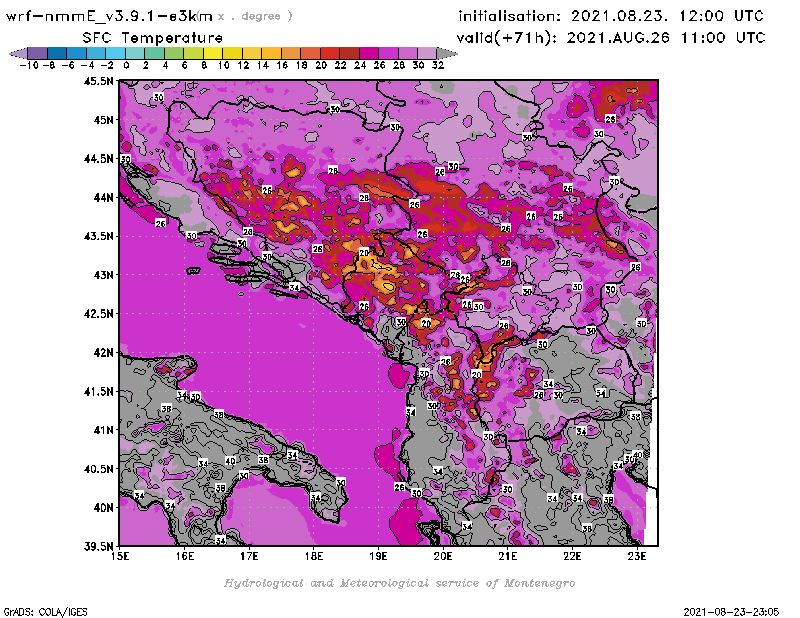The width and height of the screenshot is (800, 618).
Task: Click the 43.5N latitude label
Action: [x=98, y=236]
